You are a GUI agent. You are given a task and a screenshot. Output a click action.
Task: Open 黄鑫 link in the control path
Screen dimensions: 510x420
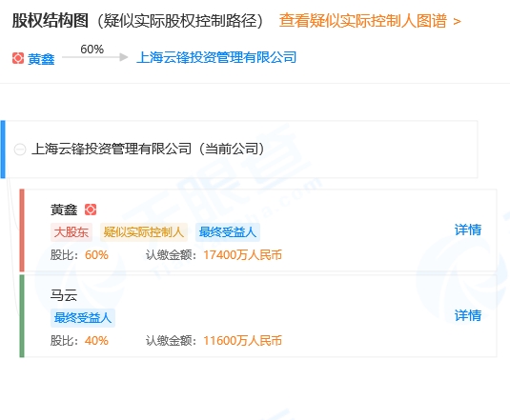click(x=41, y=59)
